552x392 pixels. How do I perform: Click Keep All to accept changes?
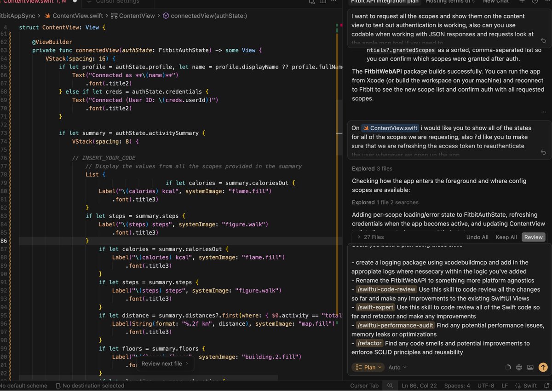[506, 237]
